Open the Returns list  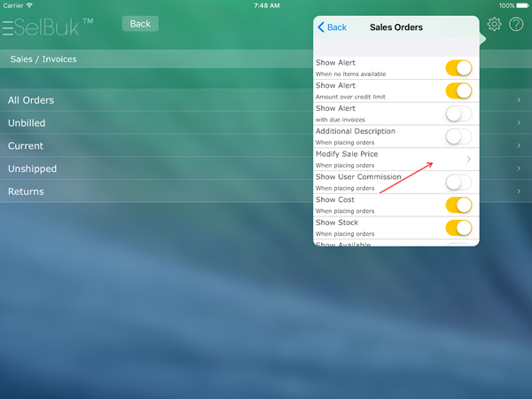26,192
